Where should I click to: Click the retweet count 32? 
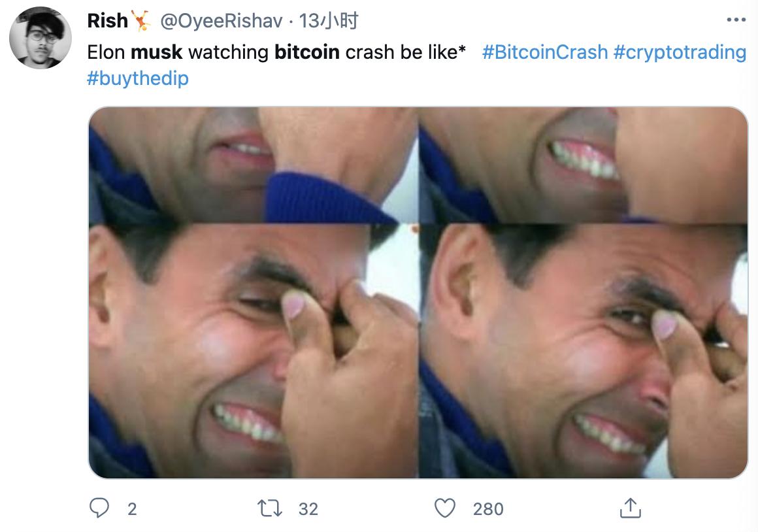[x=308, y=508]
